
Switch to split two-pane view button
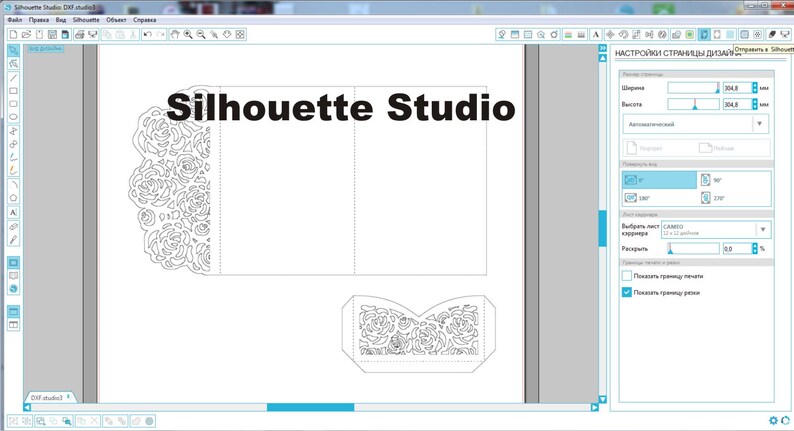tap(14, 325)
